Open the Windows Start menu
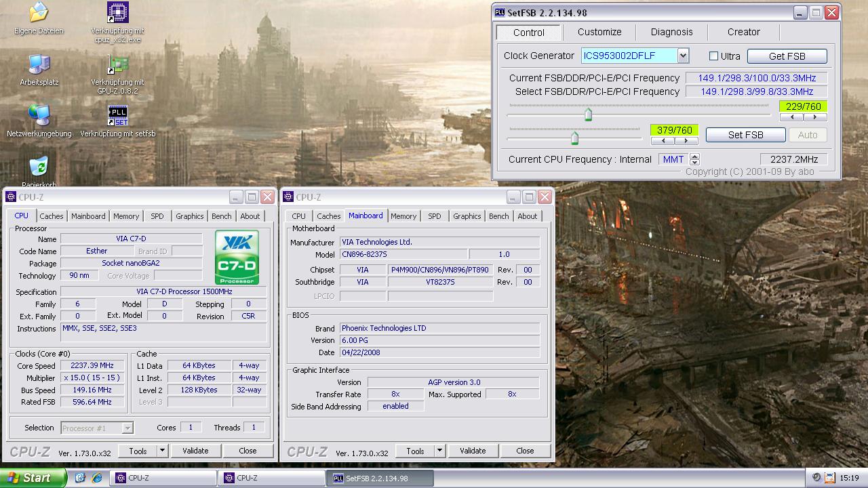Screen dimensions: 868x488 pos(33,478)
